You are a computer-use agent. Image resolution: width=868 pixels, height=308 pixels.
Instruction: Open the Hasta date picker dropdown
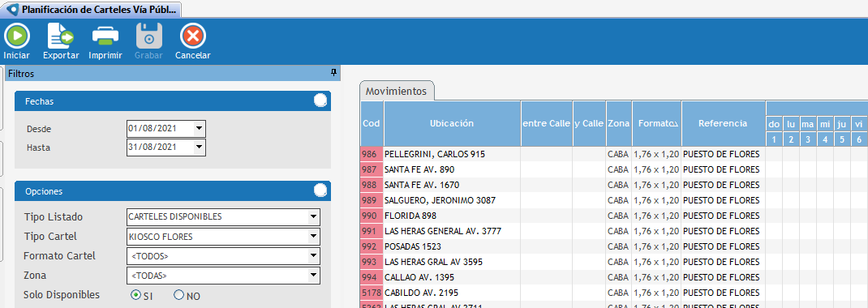coord(200,148)
